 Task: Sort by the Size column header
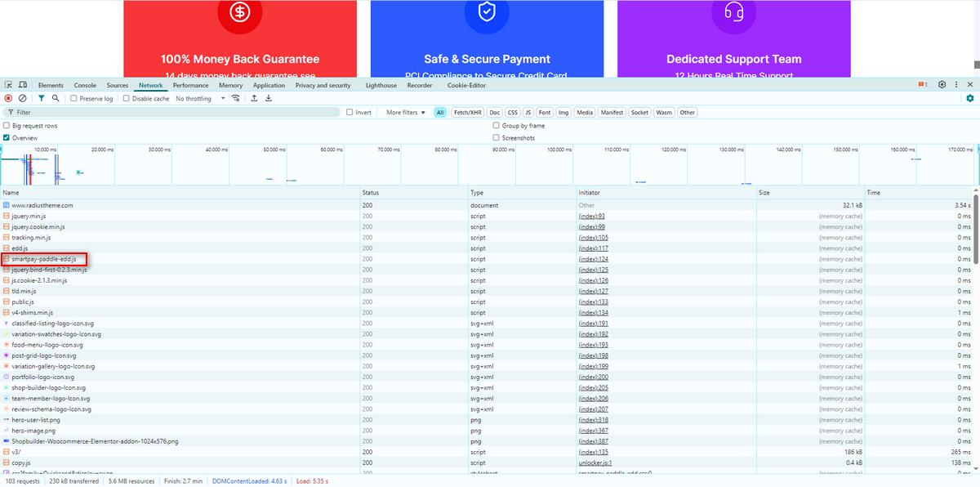click(810, 193)
